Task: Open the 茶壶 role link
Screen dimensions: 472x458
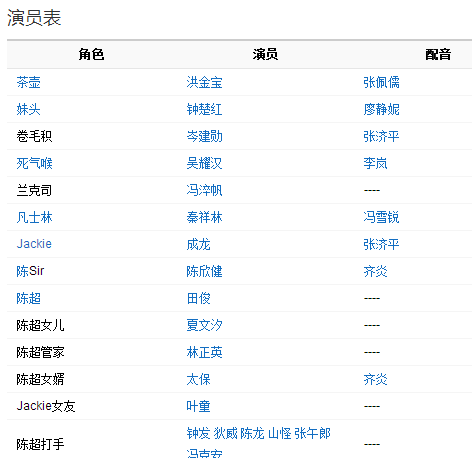Action: 28,82
